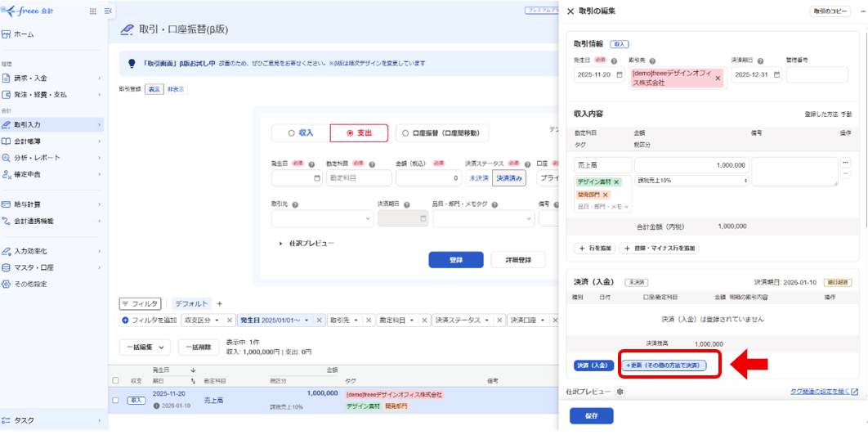Open calendar for 2025-12-31 決済期日
Screen dimensions: 868x435
776,74
